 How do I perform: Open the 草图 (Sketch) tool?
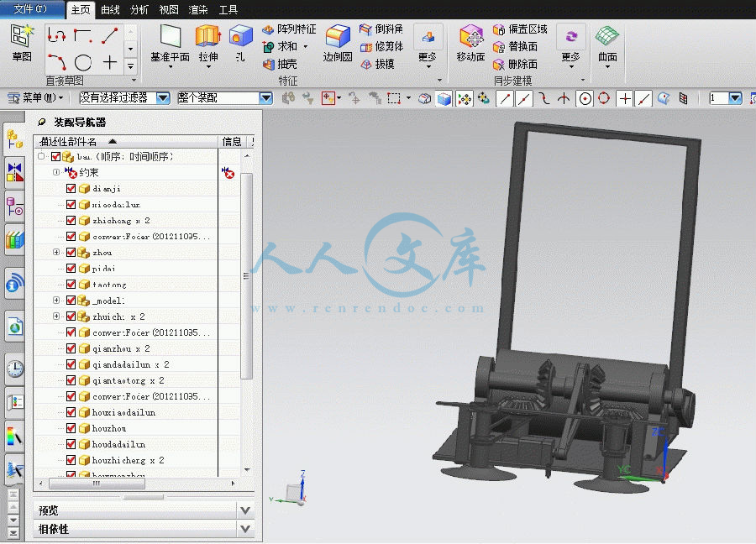[22, 43]
